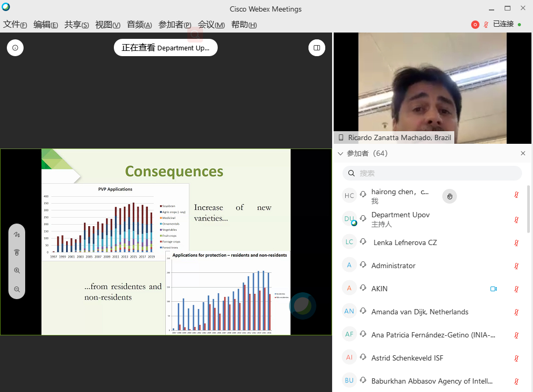Click the meeting info circle icon
The width and height of the screenshot is (533, 392).
(x=15, y=48)
